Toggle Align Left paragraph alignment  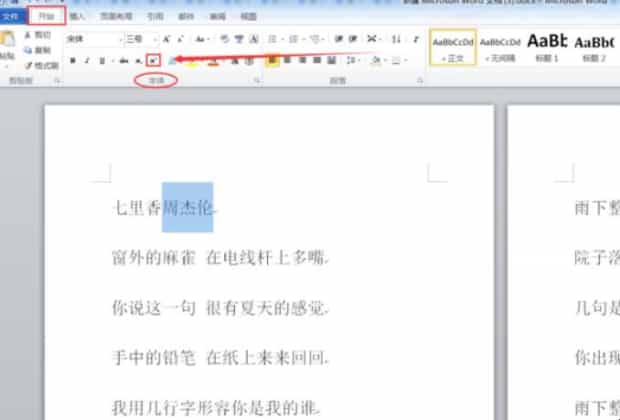[x=272, y=61]
